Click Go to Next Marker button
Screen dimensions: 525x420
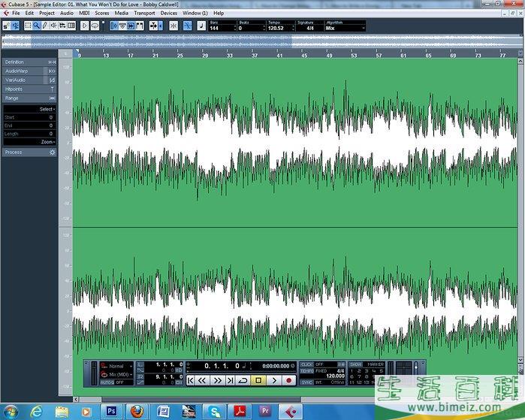(x=230, y=380)
